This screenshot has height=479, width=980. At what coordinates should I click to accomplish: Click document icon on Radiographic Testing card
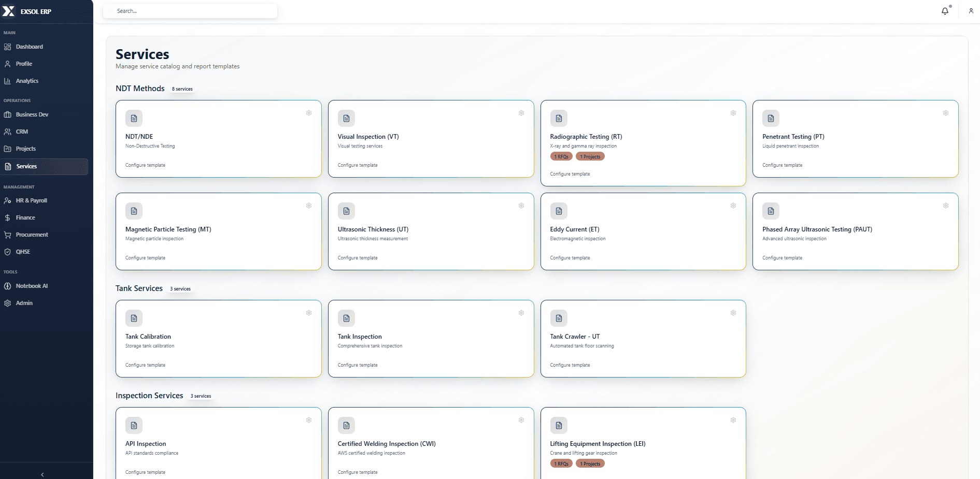pyautogui.click(x=559, y=119)
